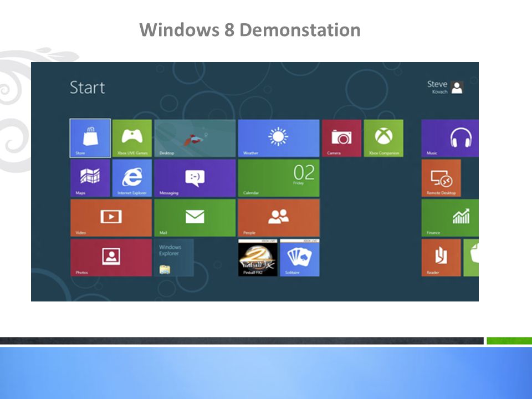Open the Desktop tile
Viewport: 532px width, 399px height.
[x=195, y=138]
